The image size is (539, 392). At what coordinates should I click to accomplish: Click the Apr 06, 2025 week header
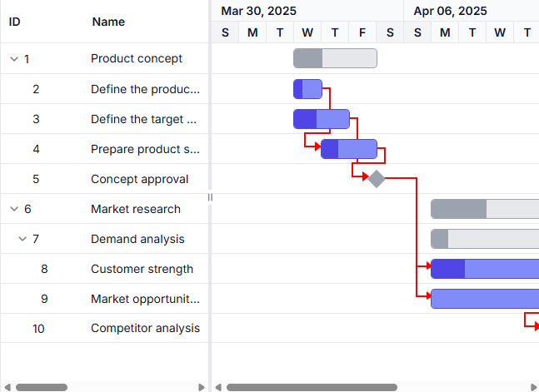(450, 11)
